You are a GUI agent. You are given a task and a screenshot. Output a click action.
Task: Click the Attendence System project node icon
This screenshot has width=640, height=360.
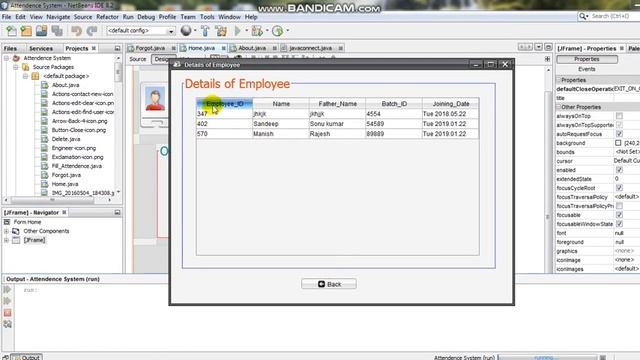16,58
